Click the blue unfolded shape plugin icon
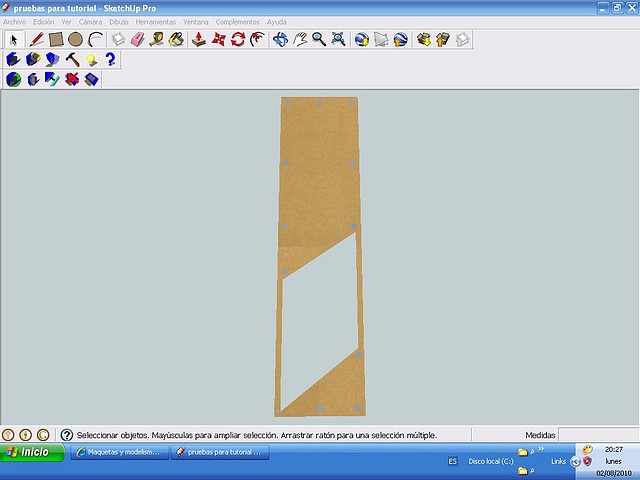 [x=53, y=60]
